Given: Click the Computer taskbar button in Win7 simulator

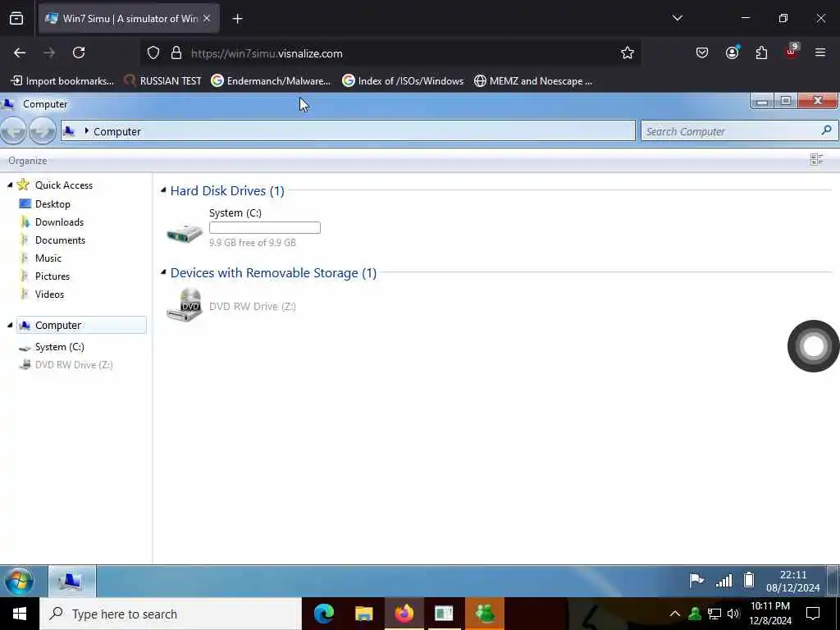Looking at the screenshot, I should pyautogui.click(x=72, y=581).
